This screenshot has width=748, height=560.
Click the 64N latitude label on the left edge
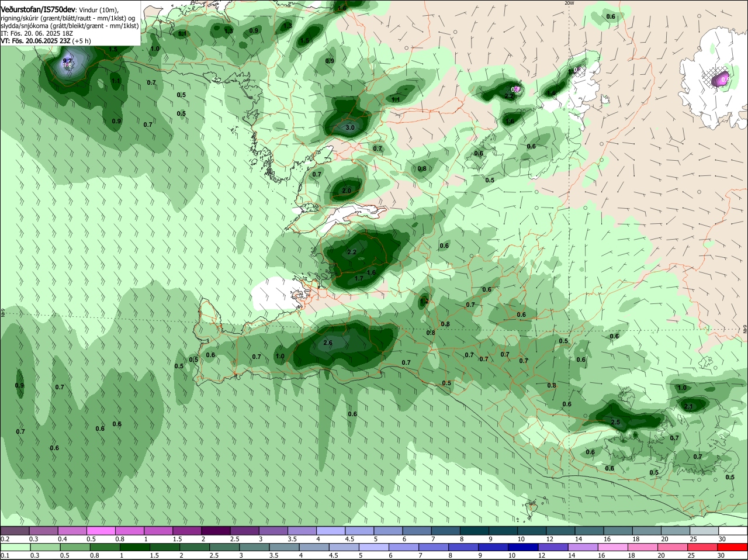tap(2, 312)
